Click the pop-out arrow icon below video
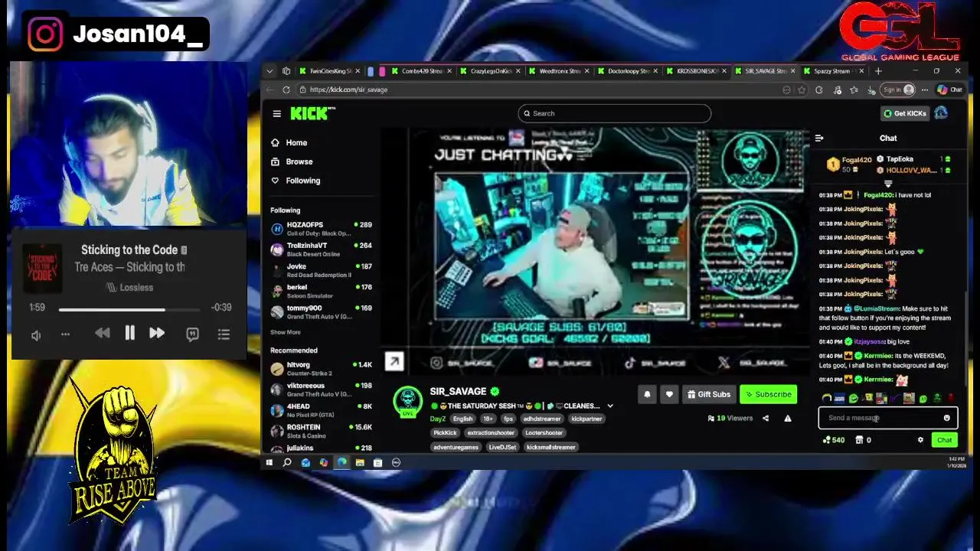This screenshot has height=551, width=980. pos(394,361)
